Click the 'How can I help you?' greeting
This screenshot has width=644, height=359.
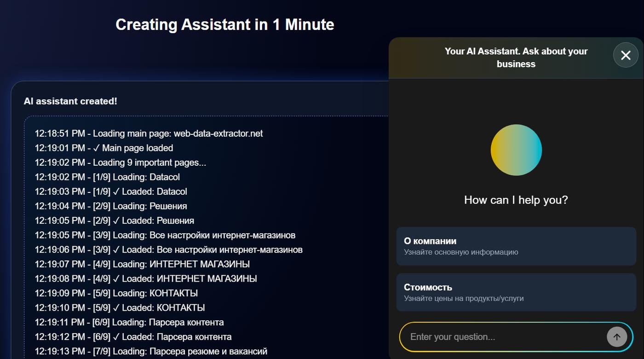tap(516, 200)
